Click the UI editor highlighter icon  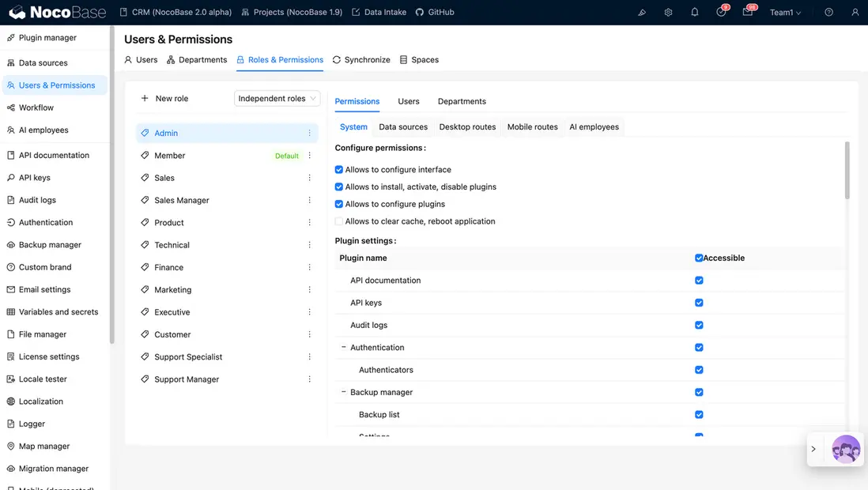pos(642,13)
